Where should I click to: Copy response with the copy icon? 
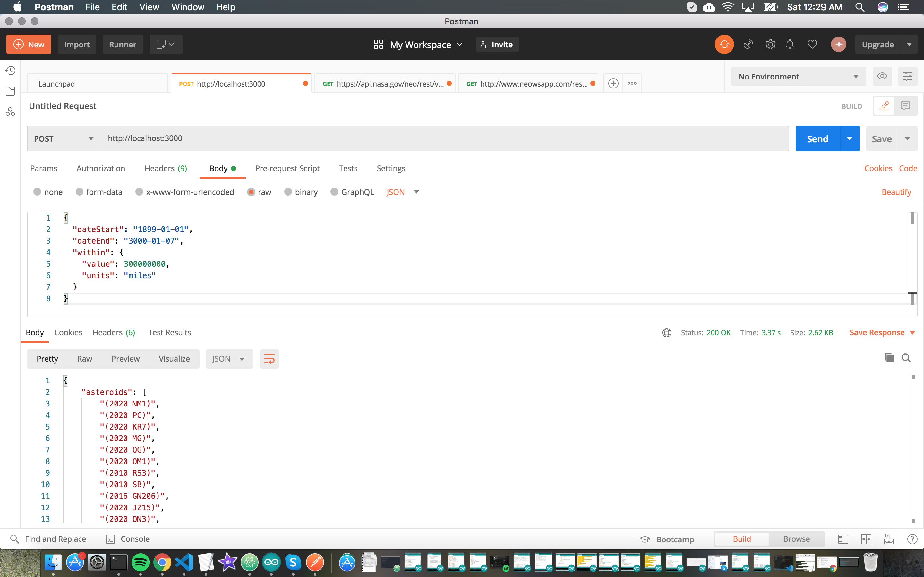(889, 357)
